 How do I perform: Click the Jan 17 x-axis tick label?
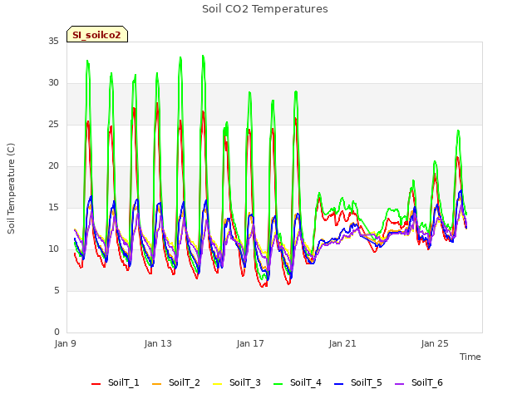250,343
